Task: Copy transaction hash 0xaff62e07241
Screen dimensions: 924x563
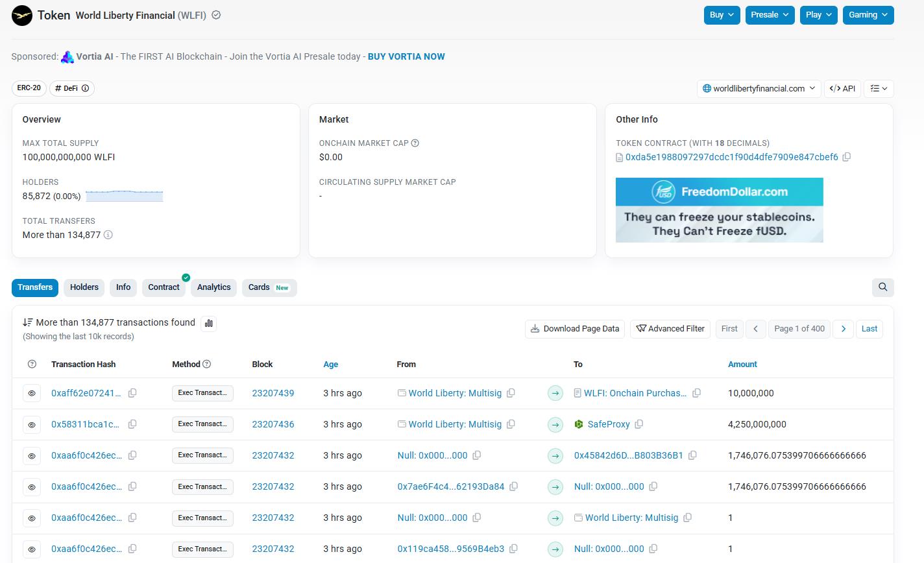Action: 132,393
